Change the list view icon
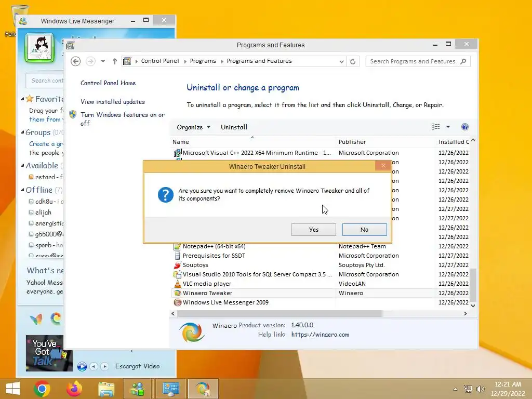The height and width of the screenshot is (399, 532). pyautogui.click(x=436, y=127)
